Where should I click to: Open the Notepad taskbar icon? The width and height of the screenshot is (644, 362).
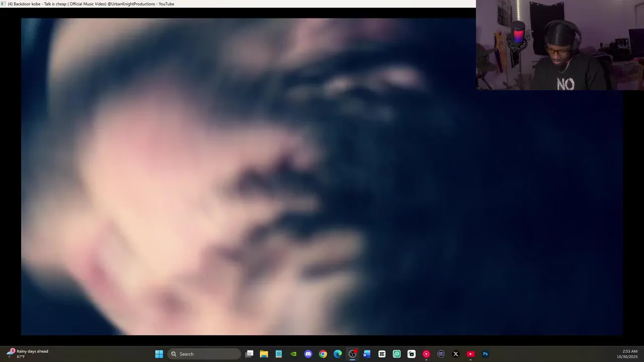[x=279, y=354]
